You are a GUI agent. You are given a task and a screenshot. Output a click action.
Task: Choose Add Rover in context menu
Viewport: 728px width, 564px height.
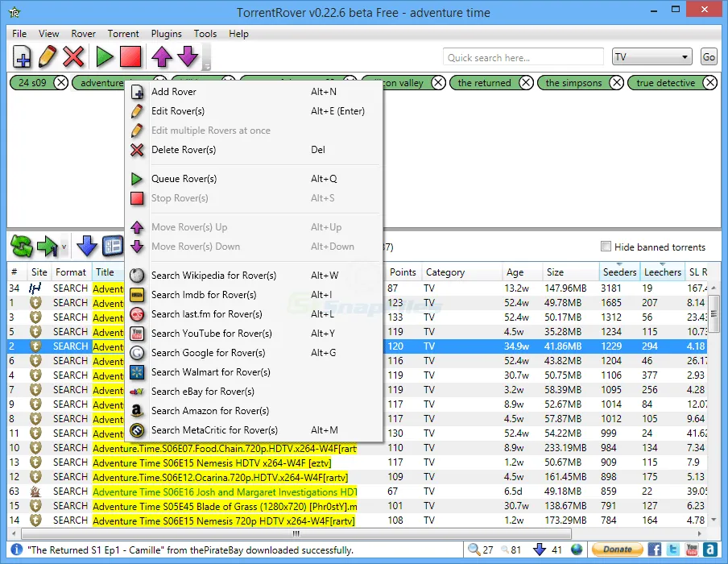click(x=254, y=92)
